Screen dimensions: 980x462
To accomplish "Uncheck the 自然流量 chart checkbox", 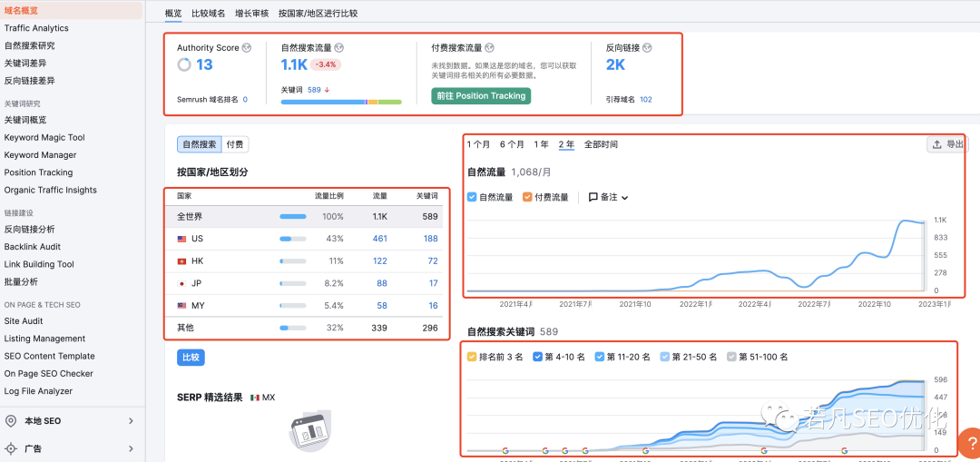I will [472, 197].
